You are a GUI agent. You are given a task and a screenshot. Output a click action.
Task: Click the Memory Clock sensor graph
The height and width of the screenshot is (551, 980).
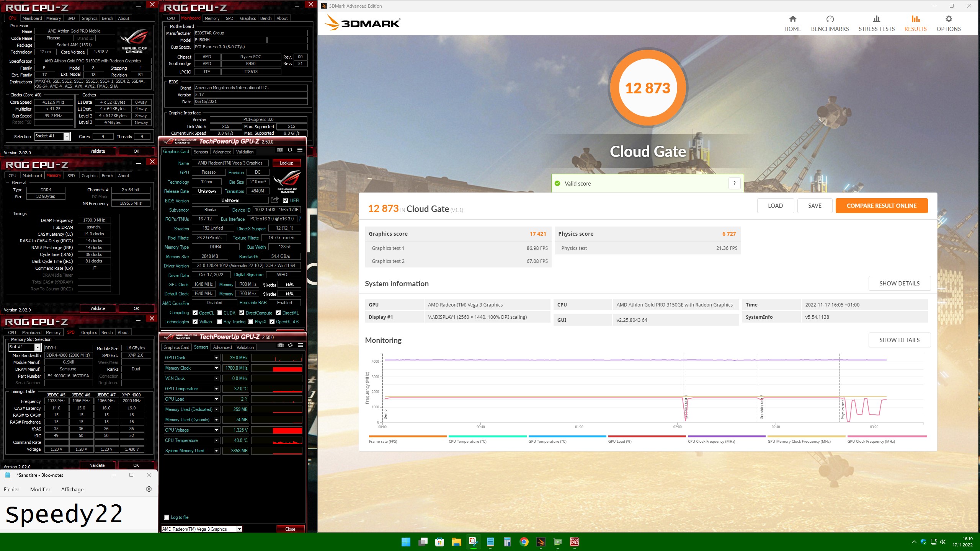point(276,368)
